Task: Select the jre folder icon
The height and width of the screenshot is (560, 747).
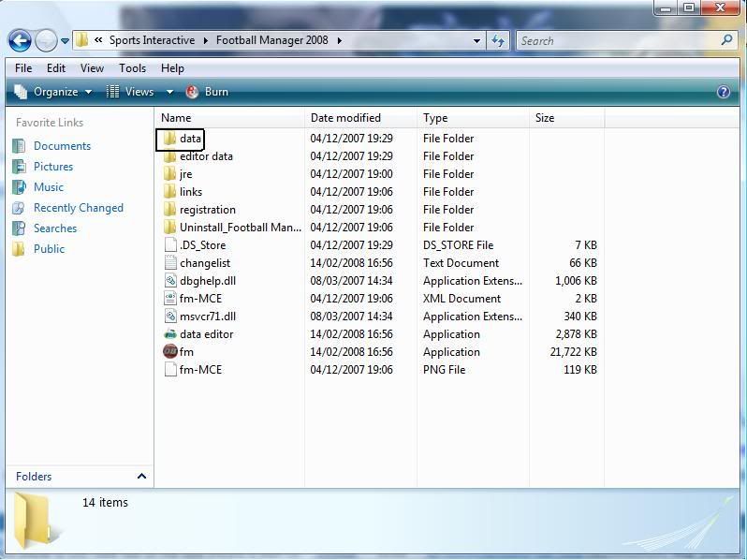Action: pyautogui.click(x=169, y=174)
